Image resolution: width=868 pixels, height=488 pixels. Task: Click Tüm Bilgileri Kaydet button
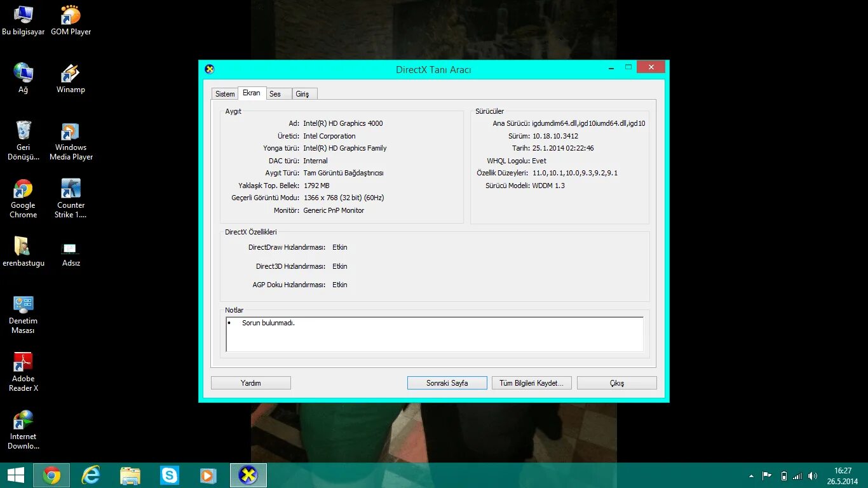pos(532,383)
